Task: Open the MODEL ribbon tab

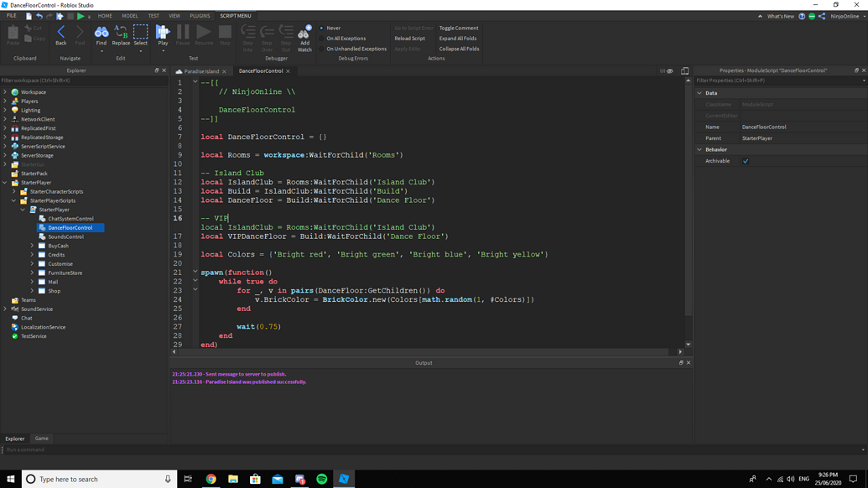Action: click(130, 16)
